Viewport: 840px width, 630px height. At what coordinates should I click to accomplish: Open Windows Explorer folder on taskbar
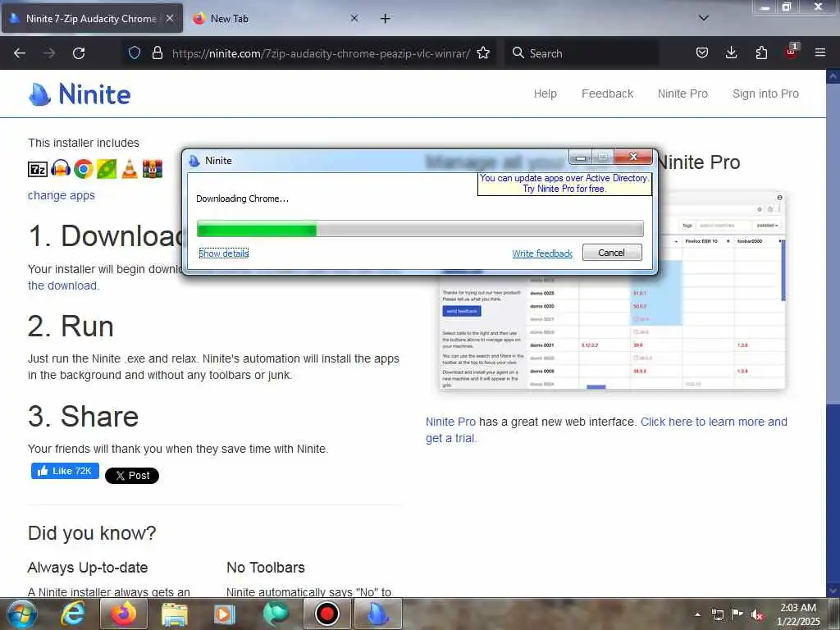click(174, 614)
